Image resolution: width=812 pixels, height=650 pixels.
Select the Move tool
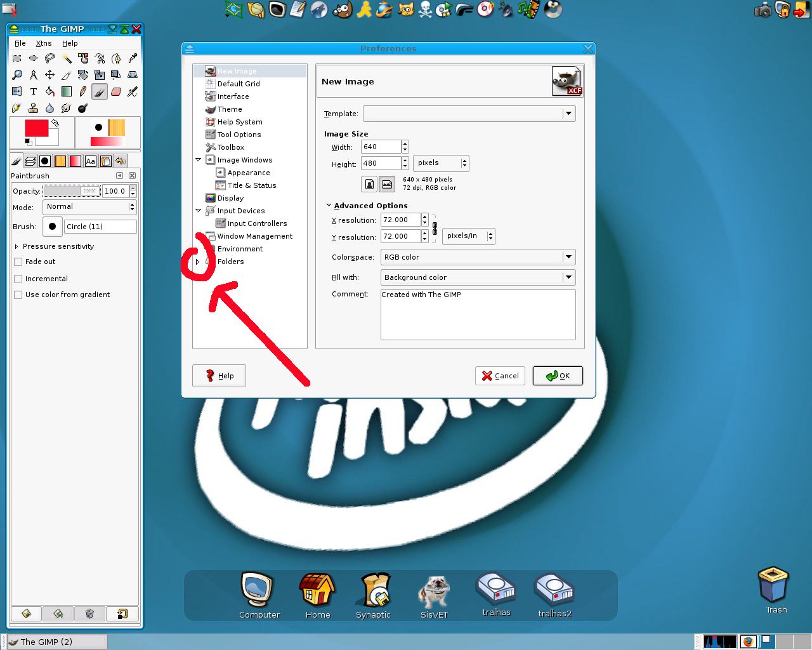tap(50, 75)
